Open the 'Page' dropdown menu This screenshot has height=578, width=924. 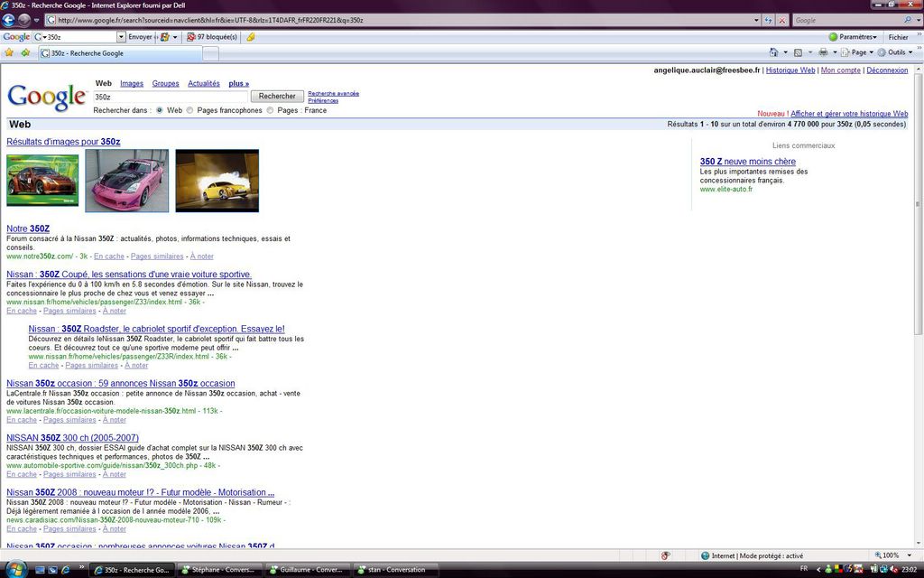pos(857,52)
